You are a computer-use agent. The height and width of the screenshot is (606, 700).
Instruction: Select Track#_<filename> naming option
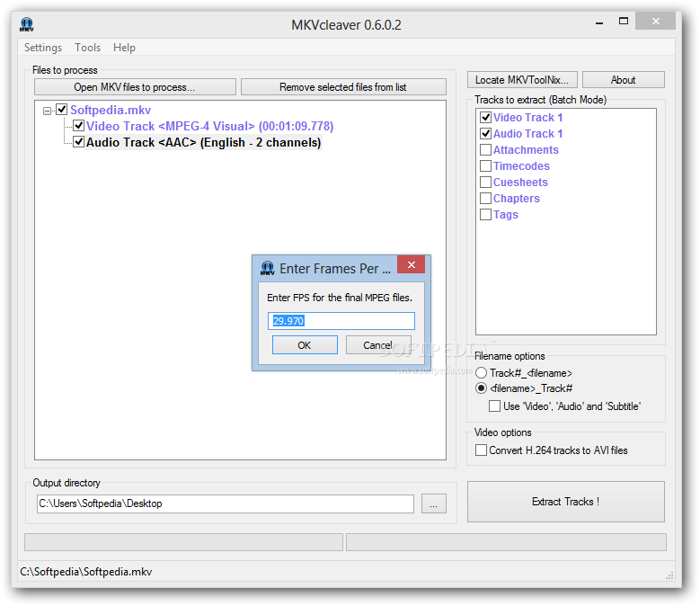tap(481, 373)
